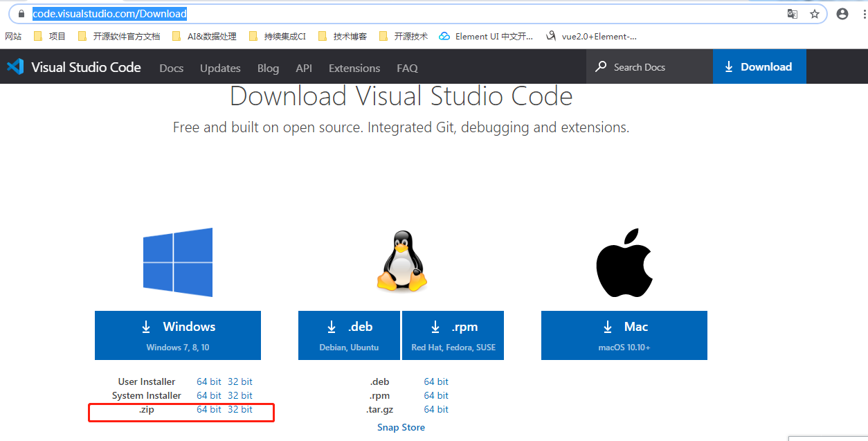Open the 项目 bookmark folder

click(x=50, y=36)
